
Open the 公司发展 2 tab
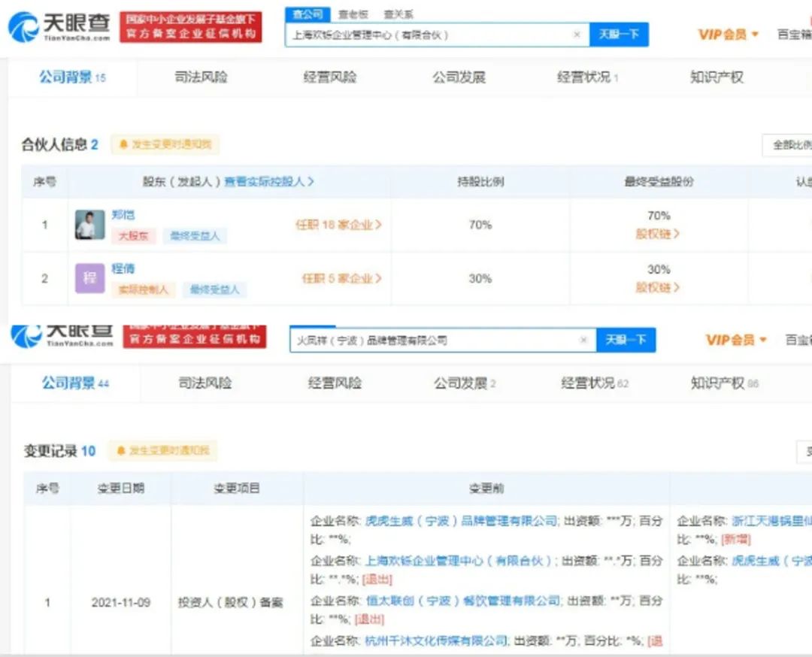click(x=465, y=383)
